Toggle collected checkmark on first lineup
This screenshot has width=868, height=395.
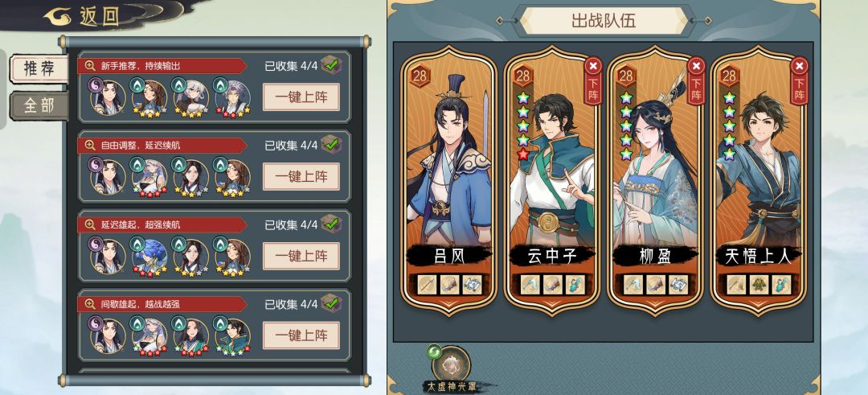point(332,65)
